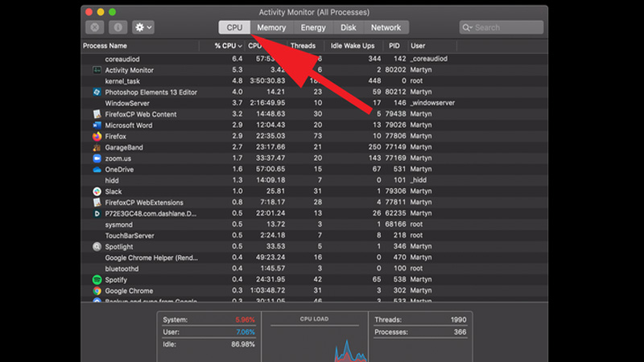
Task: Click the Dashlane process icon
Action: (x=97, y=213)
